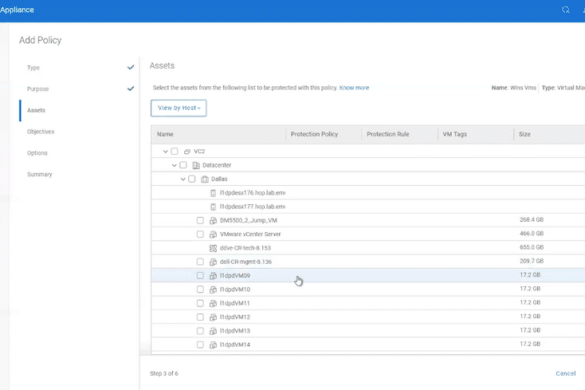Click the 466.0 GB size value
The height and width of the screenshot is (390, 585).
coord(531,234)
